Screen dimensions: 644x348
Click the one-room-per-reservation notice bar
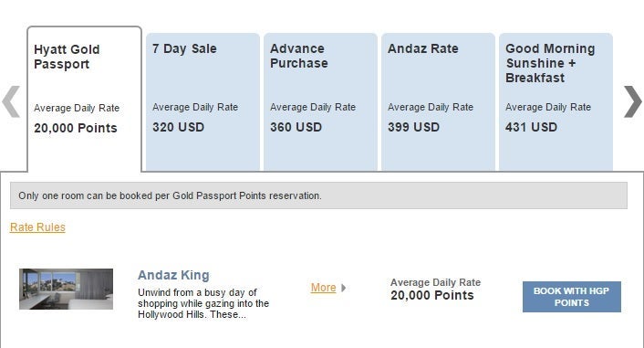[318, 195]
